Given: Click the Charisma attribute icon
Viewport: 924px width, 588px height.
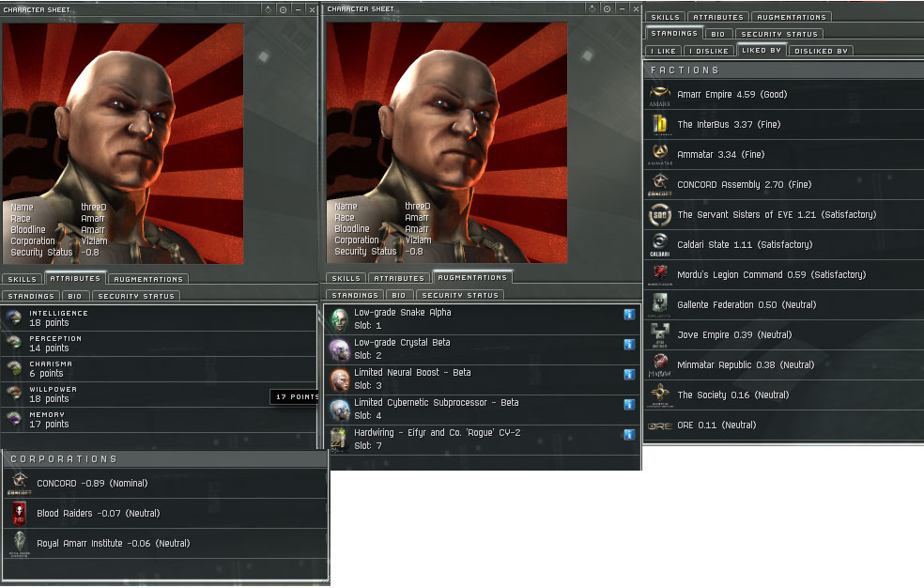Looking at the screenshot, I should (x=14, y=368).
